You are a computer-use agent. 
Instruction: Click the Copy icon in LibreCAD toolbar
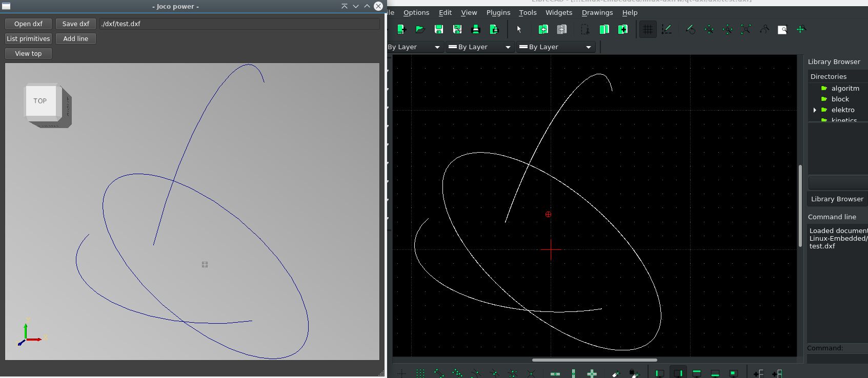(604, 29)
